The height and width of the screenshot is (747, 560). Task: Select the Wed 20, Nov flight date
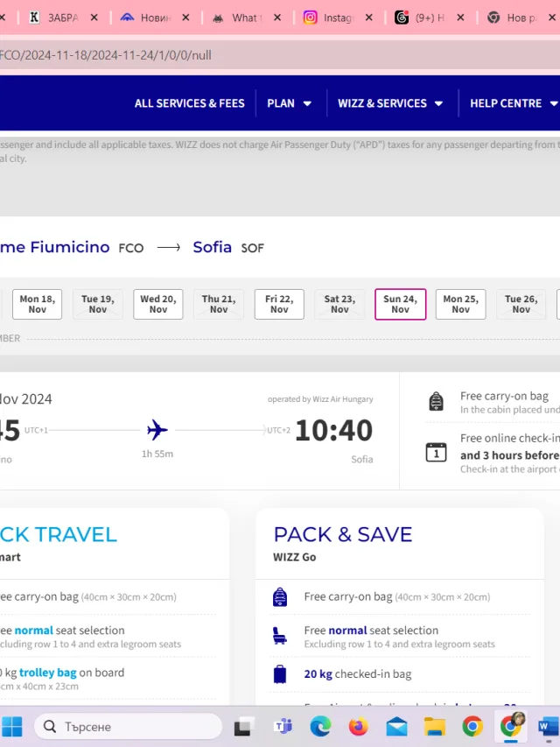tap(158, 304)
